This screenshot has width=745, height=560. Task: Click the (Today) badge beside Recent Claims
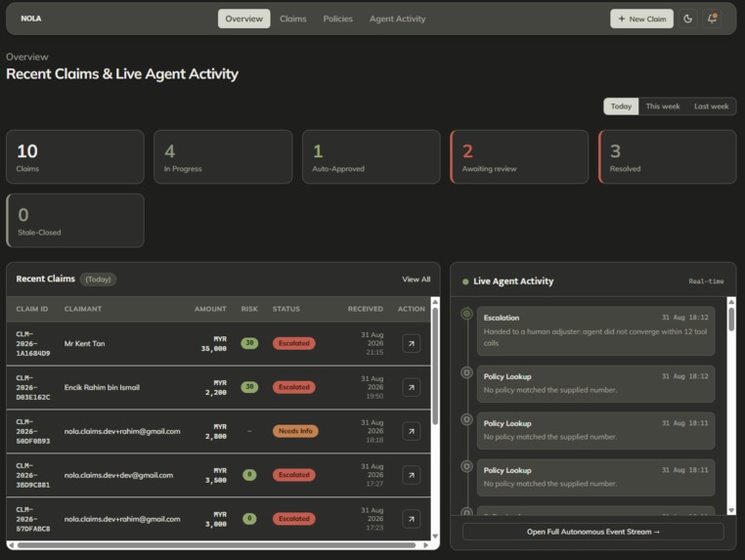98,280
